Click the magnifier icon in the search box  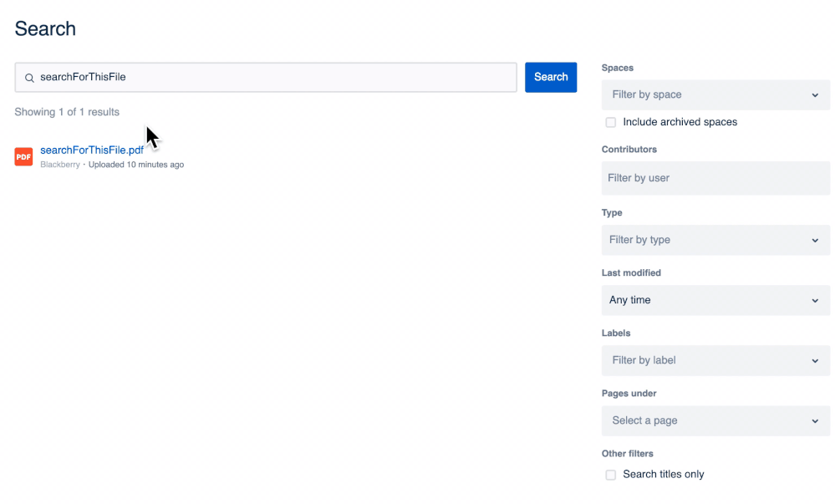click(30, 78)
